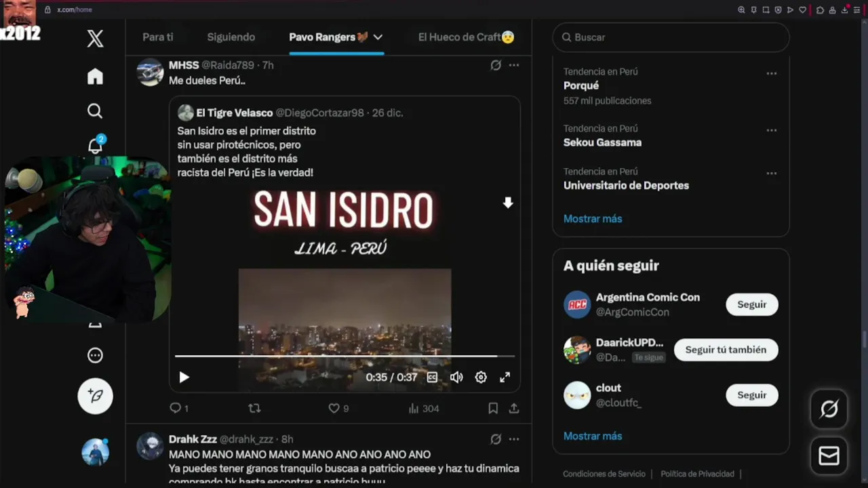Open more options for the MHSS post
The height and width of the screenshot is (488, 868).
coord(514,65)
